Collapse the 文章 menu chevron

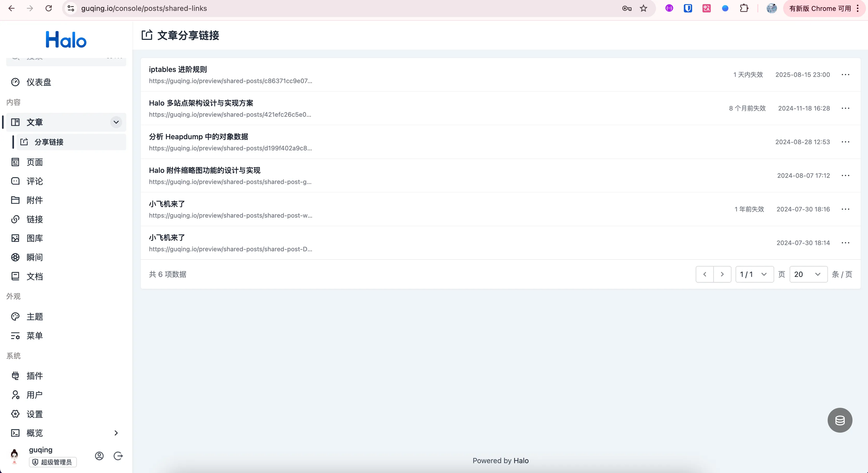click(116, 122)
